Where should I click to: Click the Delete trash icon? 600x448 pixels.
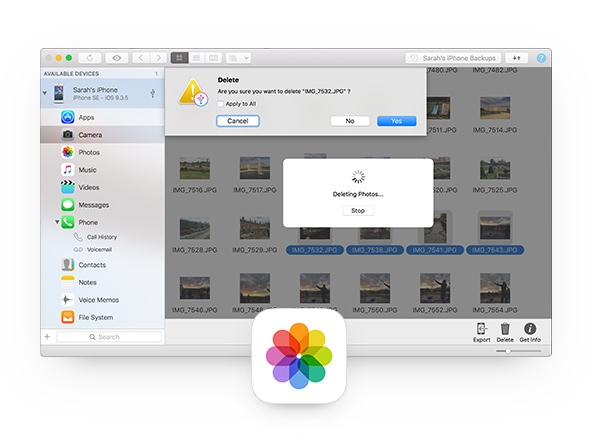click(x=505, y=332)
